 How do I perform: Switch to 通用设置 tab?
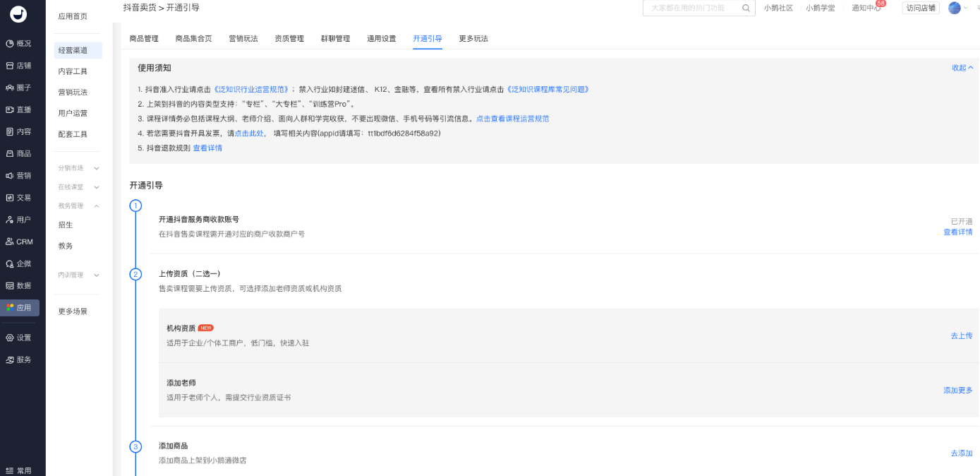click(382, 39)
